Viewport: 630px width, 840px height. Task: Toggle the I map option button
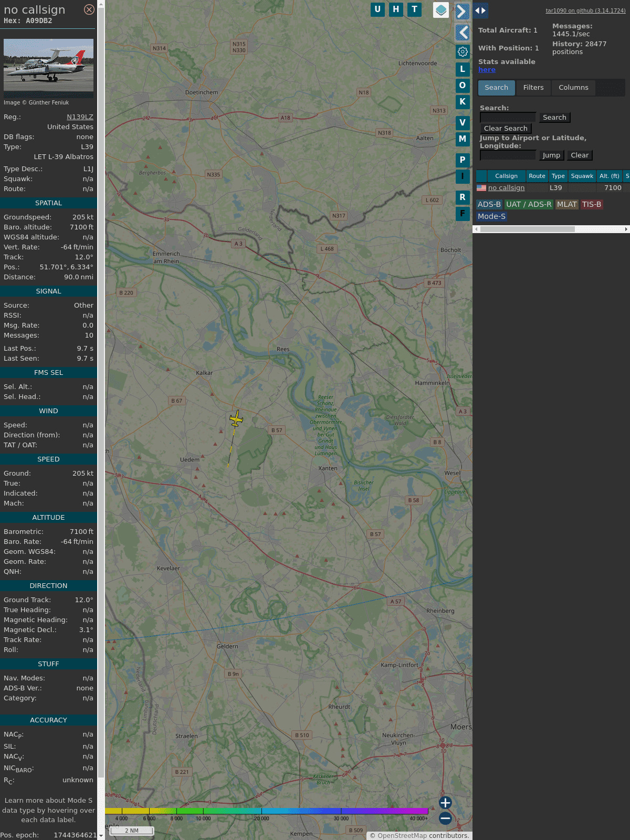click(463, 176)
